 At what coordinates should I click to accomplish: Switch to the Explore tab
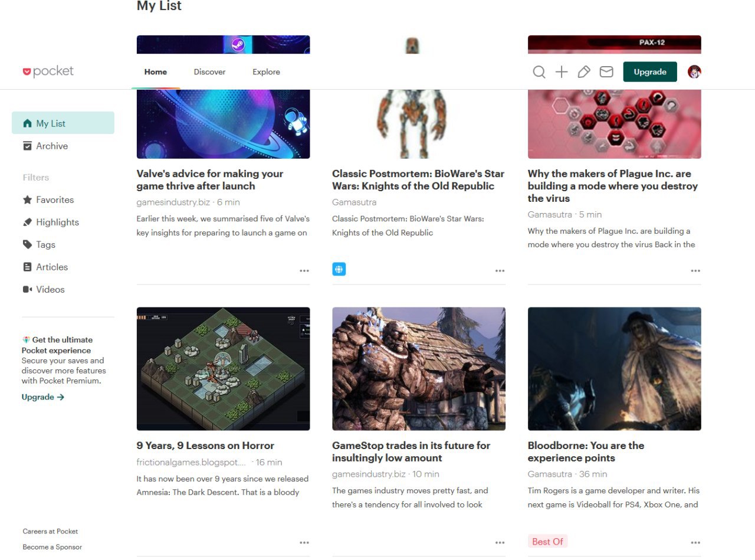(x=266, y=72)
